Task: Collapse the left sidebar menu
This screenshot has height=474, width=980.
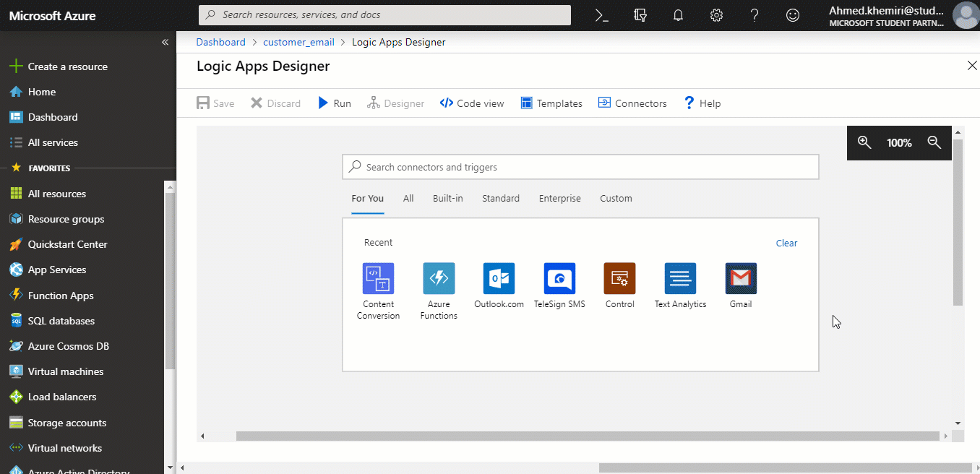Action: coord(165,42)
